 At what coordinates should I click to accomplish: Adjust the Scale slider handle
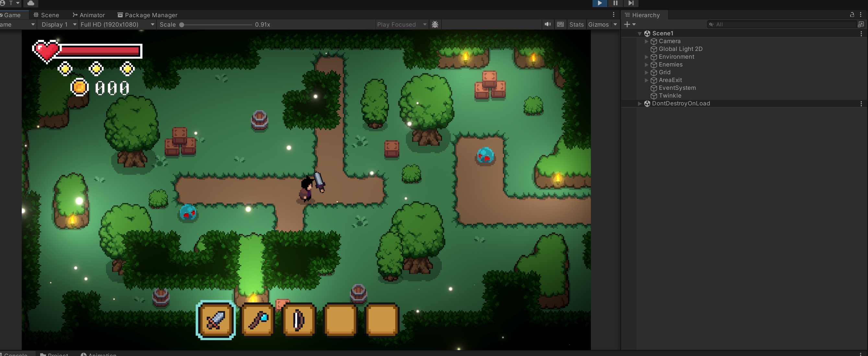pos(182,25)
